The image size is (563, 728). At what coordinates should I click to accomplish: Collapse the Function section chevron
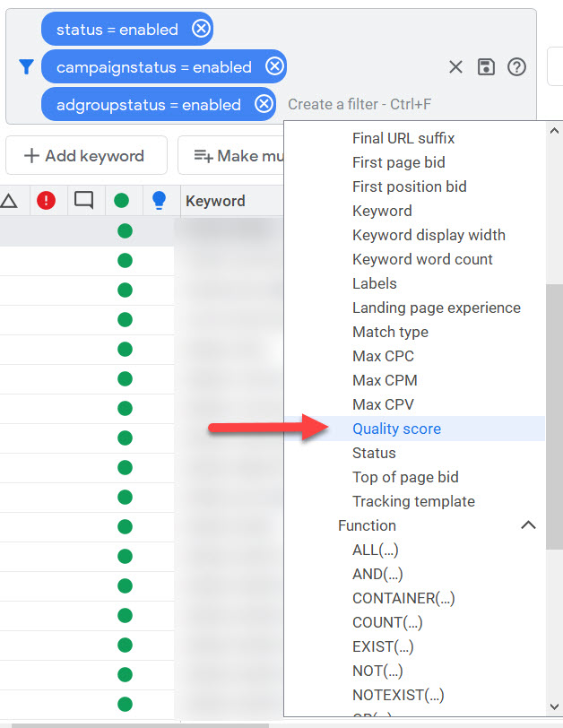(529, 525)
